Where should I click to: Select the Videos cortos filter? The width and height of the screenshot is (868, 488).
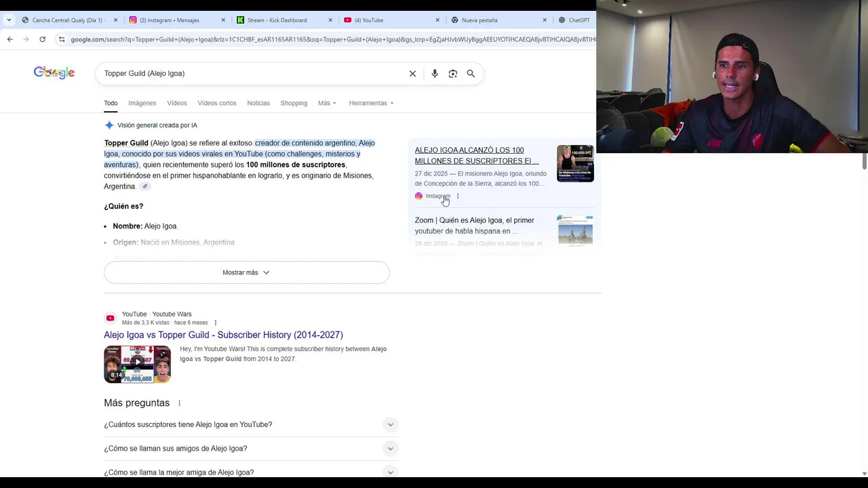217,103
